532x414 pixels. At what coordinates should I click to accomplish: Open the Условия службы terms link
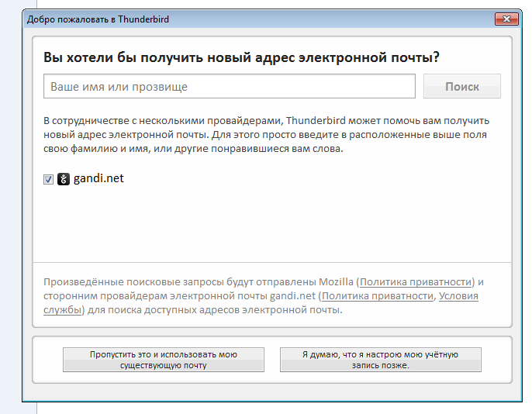point(458,296)
